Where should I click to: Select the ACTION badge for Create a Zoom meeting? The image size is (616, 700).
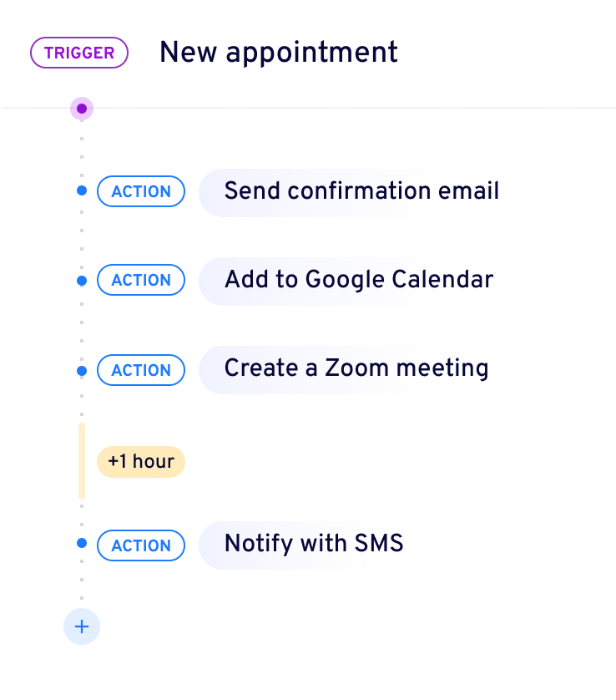141,370
